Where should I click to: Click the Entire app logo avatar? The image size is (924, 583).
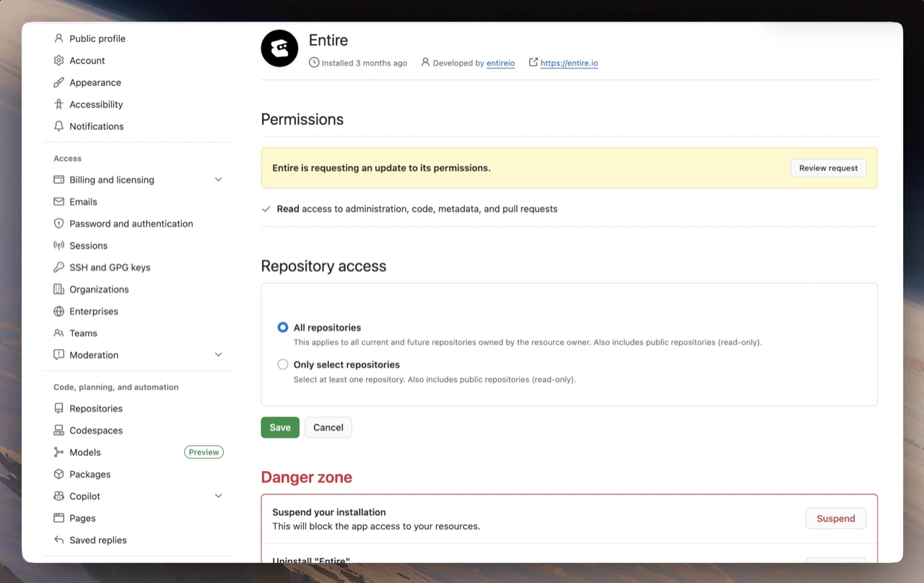(x=279, y=48)
